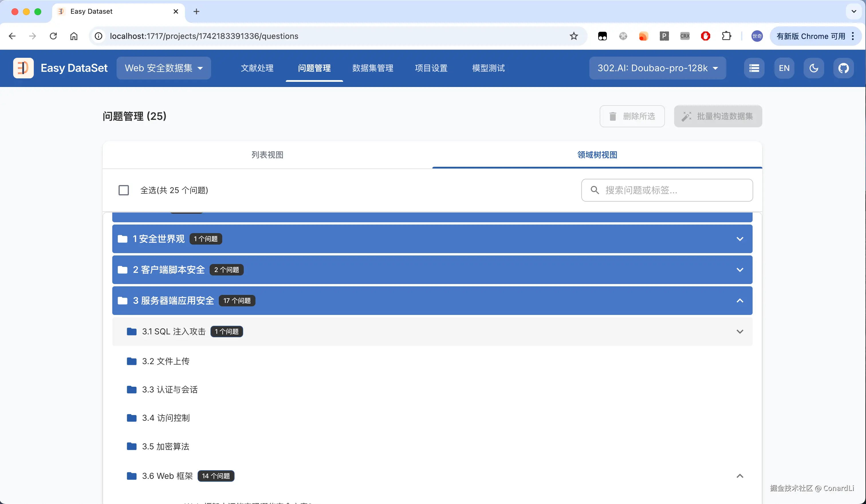This screenshot has height=504, width=866.
Task: Open the task list icon in header
Action: (x=754, y=68)
